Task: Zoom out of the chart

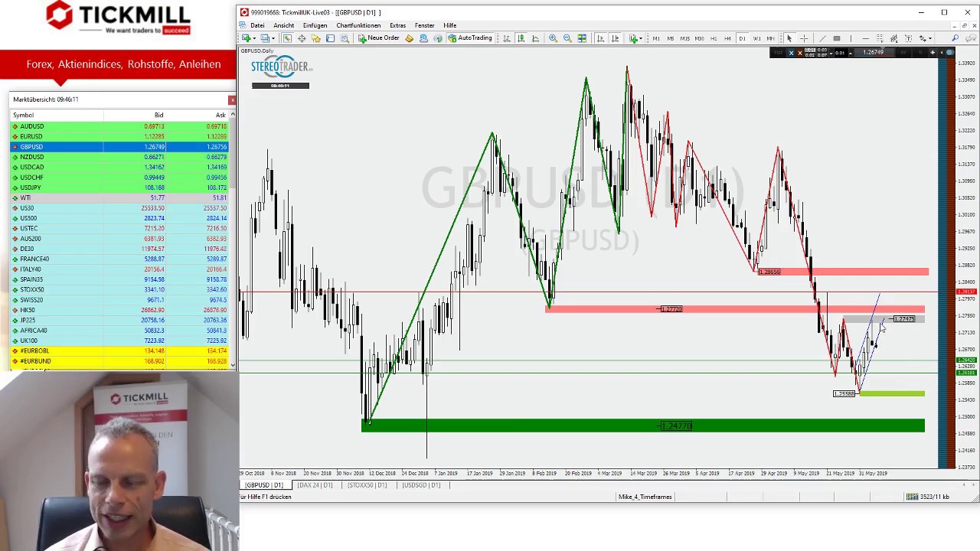Action: pos(567,38)
